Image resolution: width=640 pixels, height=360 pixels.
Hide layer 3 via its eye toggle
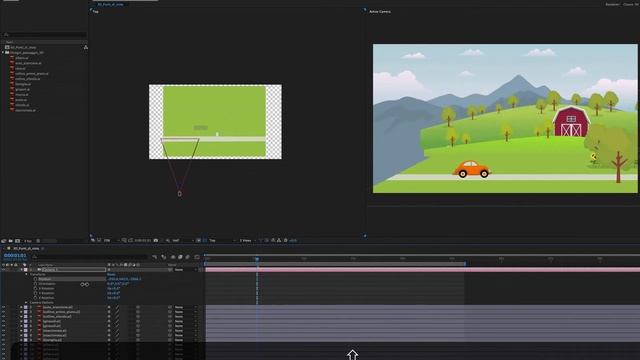coord(4,312)
